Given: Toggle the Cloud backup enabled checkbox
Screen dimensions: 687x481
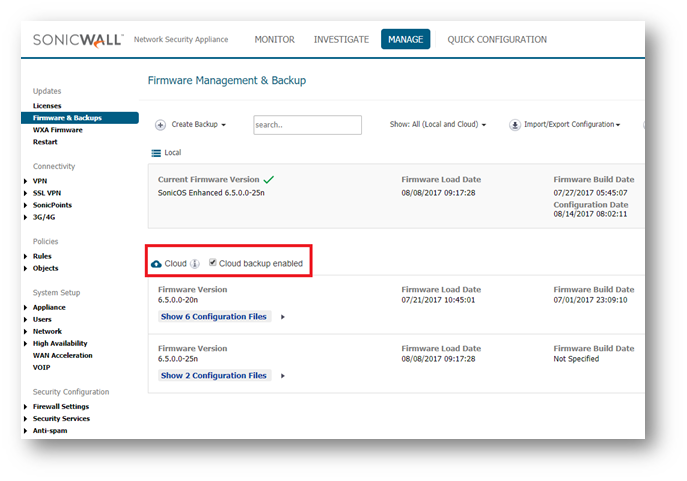Looking at the screenshot, I should 213,263.
